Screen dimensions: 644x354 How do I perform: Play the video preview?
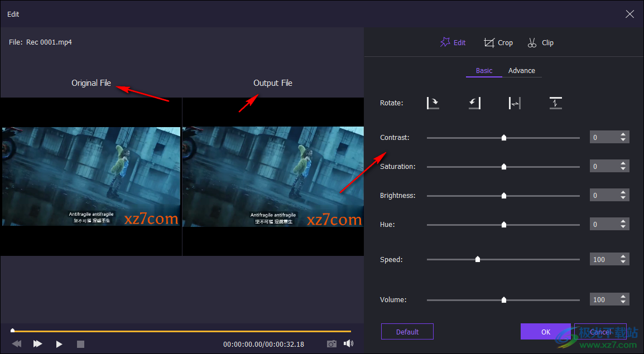pos(59,344)
